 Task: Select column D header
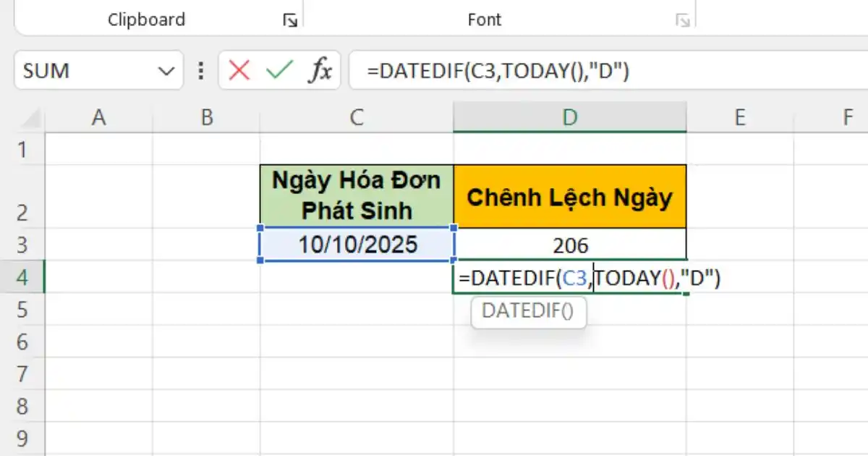570,117
